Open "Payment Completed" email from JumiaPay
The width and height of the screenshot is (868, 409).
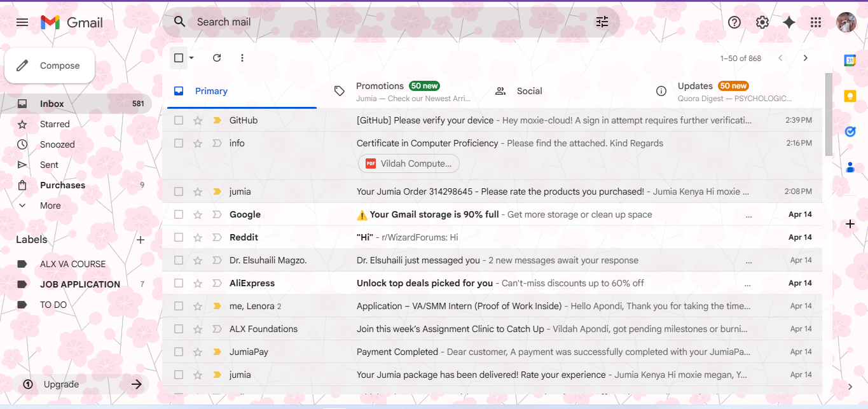click(x=492, y=352)
